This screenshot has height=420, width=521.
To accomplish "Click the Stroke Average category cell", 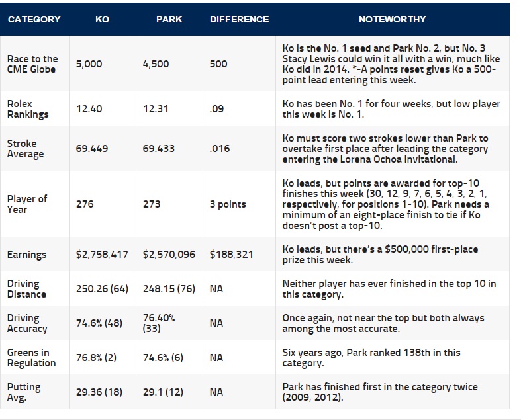I will coord(25,149).
